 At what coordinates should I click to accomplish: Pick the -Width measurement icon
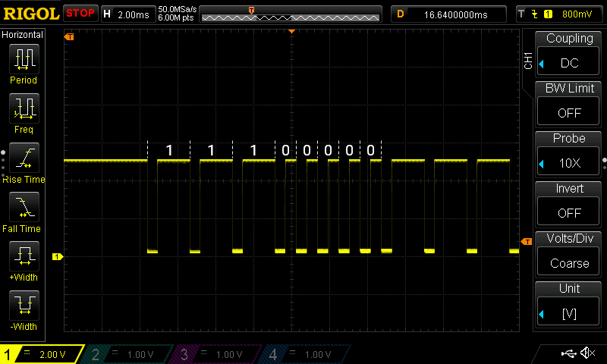point(24,306)
